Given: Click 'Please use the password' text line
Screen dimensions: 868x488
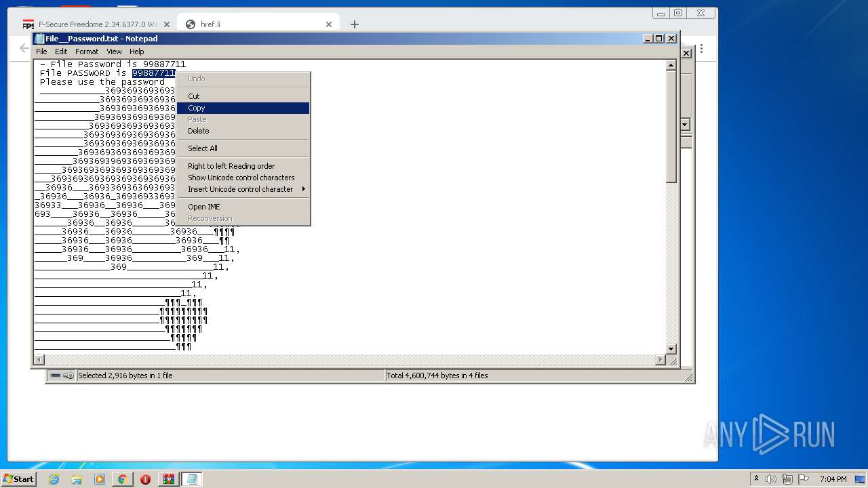Looking at the screenshot, I should click(102, 82).
